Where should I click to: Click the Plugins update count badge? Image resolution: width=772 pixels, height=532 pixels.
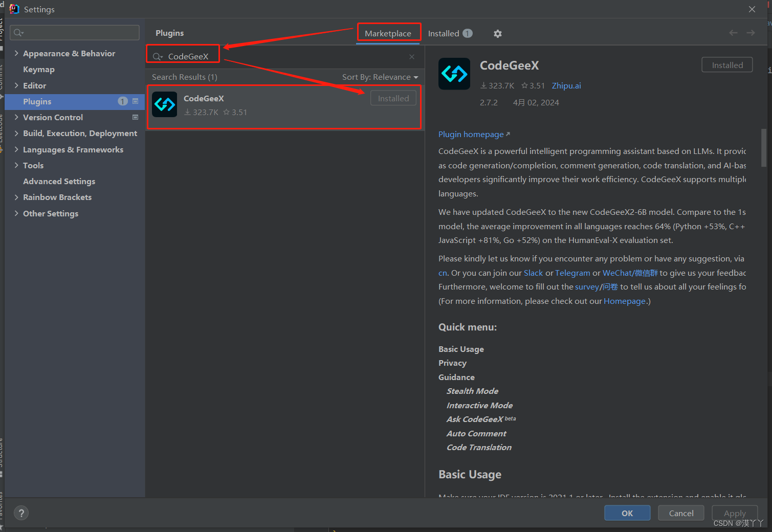pos(123,101)
